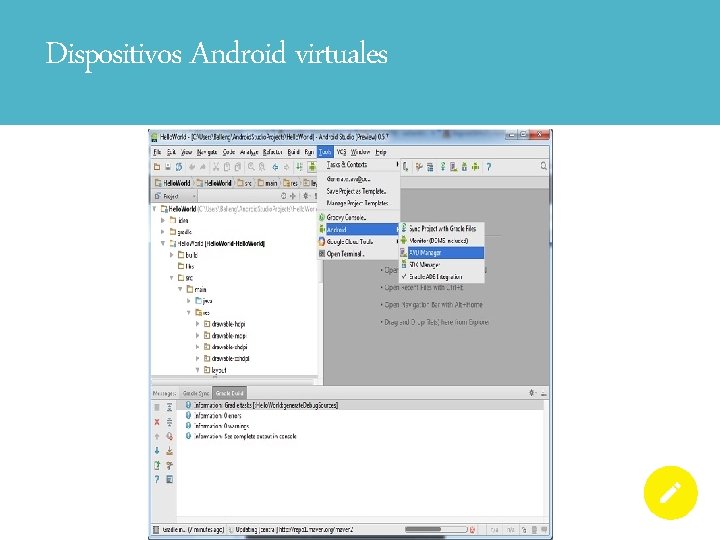Select Google Cloud Tools menu item
The image size is (720, 540).
click(358, 242)
